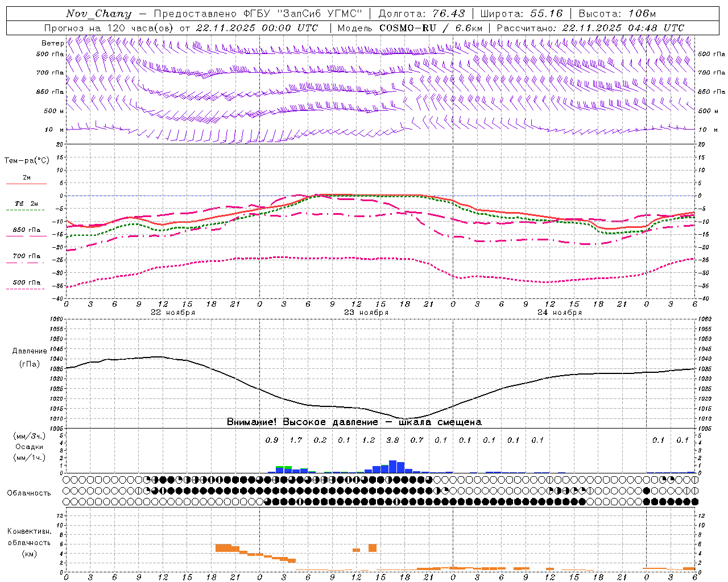Click the 22 ноября date label
This screenshot has height=582, width=728.
coord(173,313)
